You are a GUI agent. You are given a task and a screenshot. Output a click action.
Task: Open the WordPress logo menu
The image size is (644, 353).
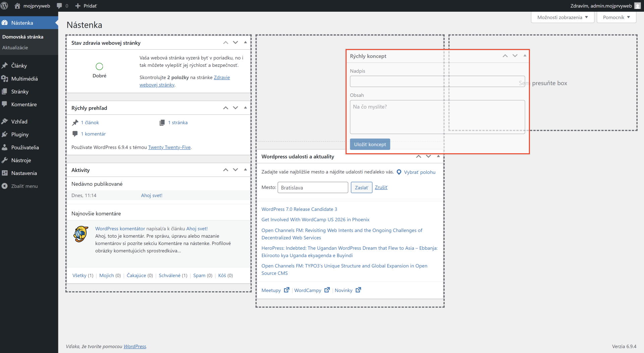click(x=4, y=6)
